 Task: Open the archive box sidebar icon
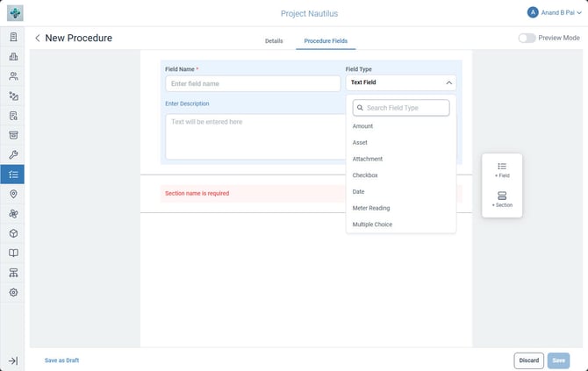[13, 135]
